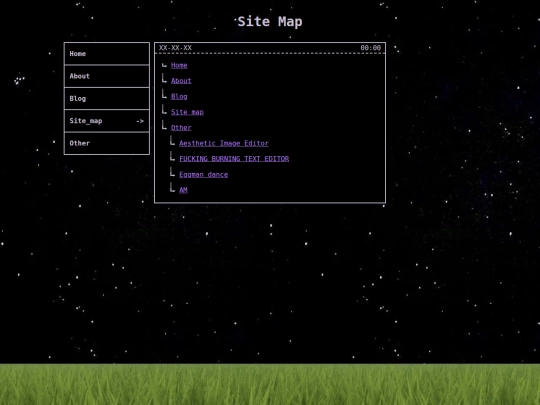This screenshot has height=405, width=540.
Task: Follow the Site_map link in the tree
Action: pyautogui.click(x=187, y=112)
